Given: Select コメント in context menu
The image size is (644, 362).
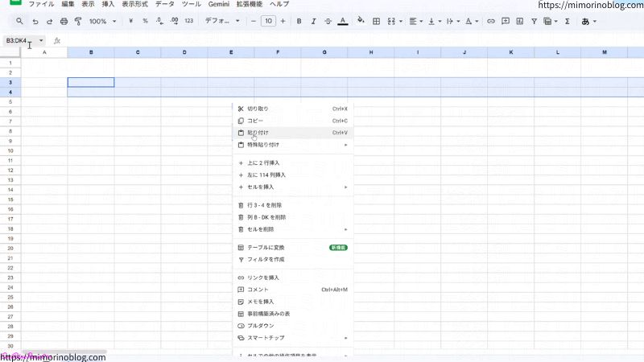Looking at the screenshot, I should [293, 290].
